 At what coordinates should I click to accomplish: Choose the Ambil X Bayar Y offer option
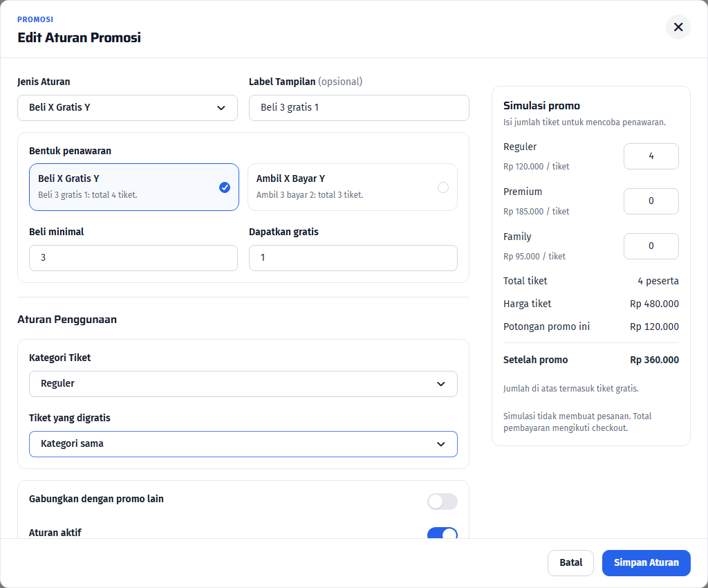tap(353, 187)
